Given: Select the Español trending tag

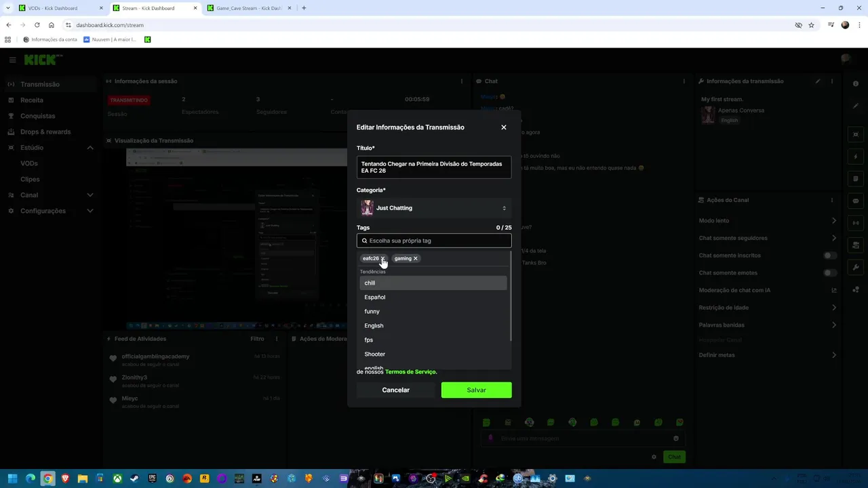Looking at the screenshot, I should tap(433, 297).
